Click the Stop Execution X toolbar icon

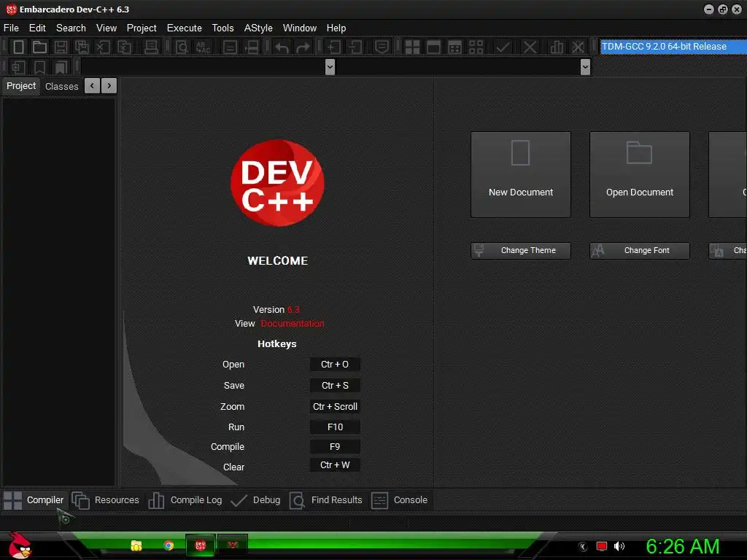[530, 47]
